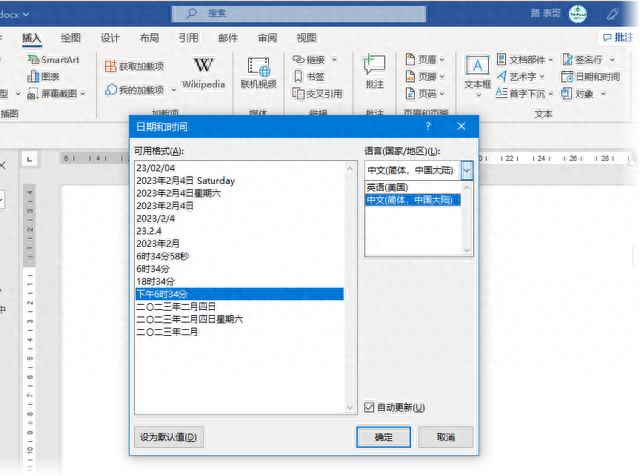Image resolution: width=640 pixels, height=476 pixels.
Task: Expand the WordArt (艺术字) dropdown arrow
Action: coord(542,76)
